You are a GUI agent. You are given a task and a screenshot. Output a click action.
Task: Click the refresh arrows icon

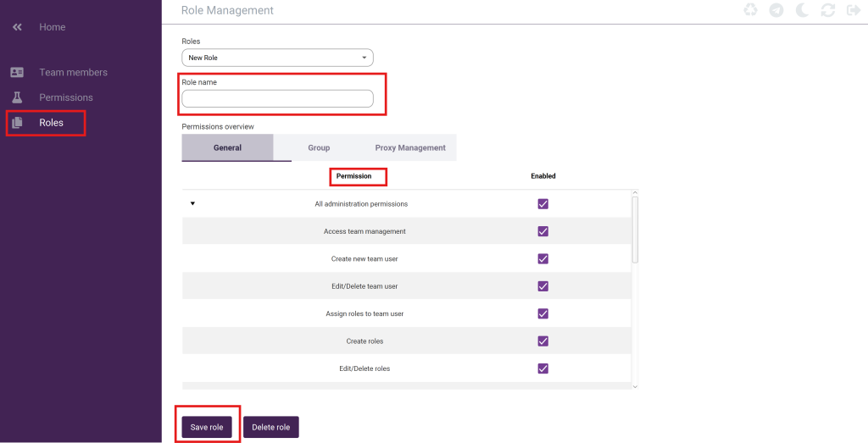point(828,10)
